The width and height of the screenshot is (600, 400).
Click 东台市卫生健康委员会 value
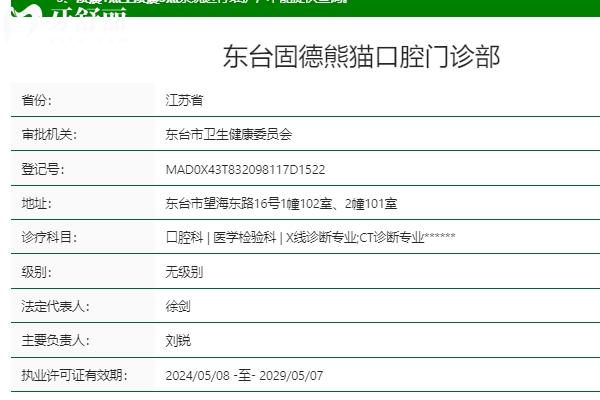tap(229, 134)
